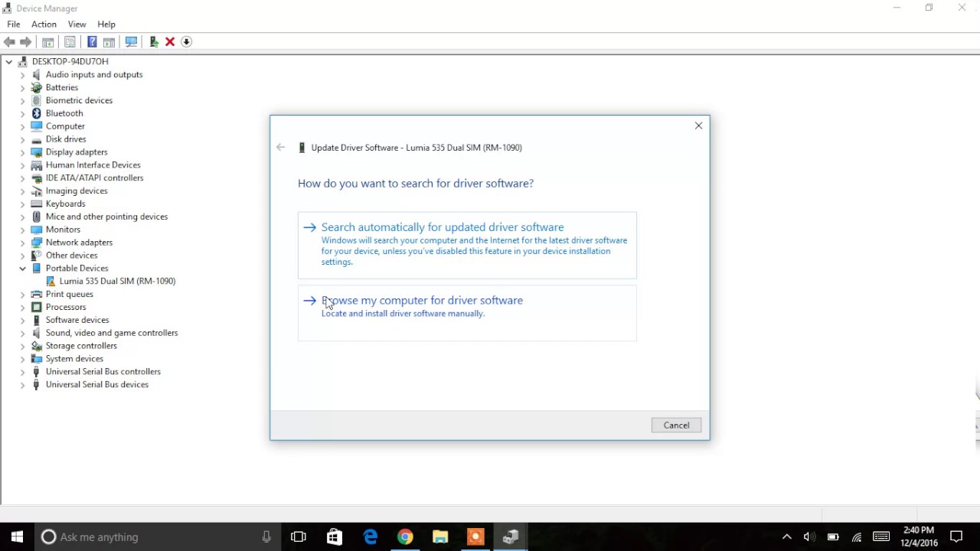Click the Monitors category icon
980x551 pixels.
[36, 230]
